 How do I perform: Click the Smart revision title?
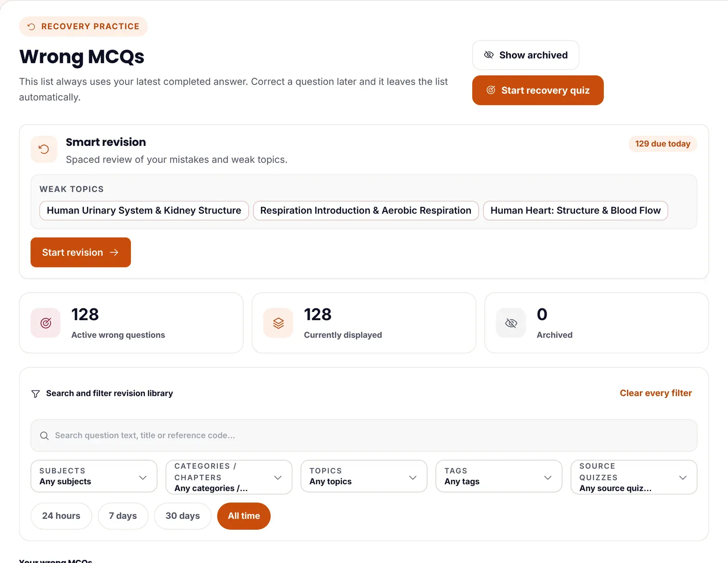(x=106, y=142)
